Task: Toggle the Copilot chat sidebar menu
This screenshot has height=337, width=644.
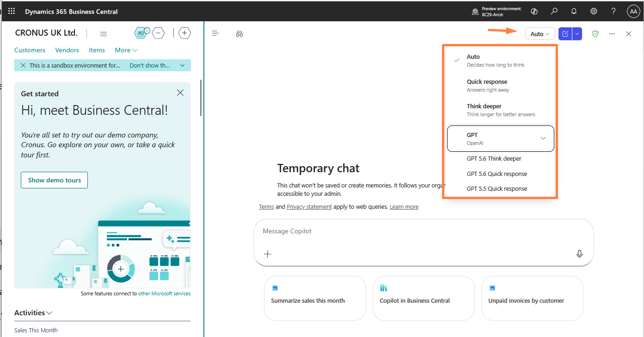Action: click(x=215, y=33)
